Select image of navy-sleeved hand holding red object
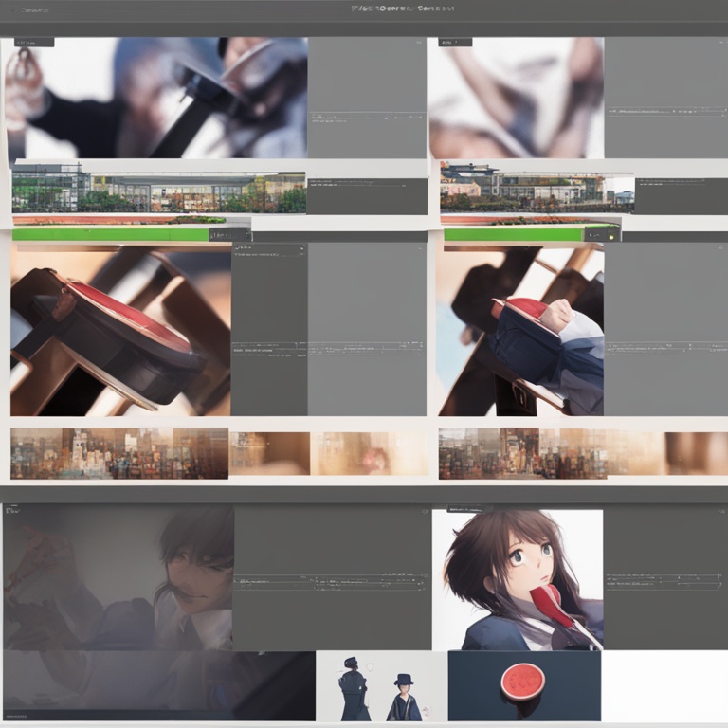 pos(521,330)
